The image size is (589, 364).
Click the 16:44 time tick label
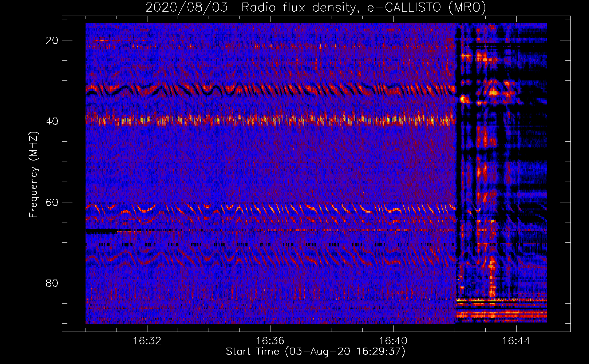[x=516, y=341]
